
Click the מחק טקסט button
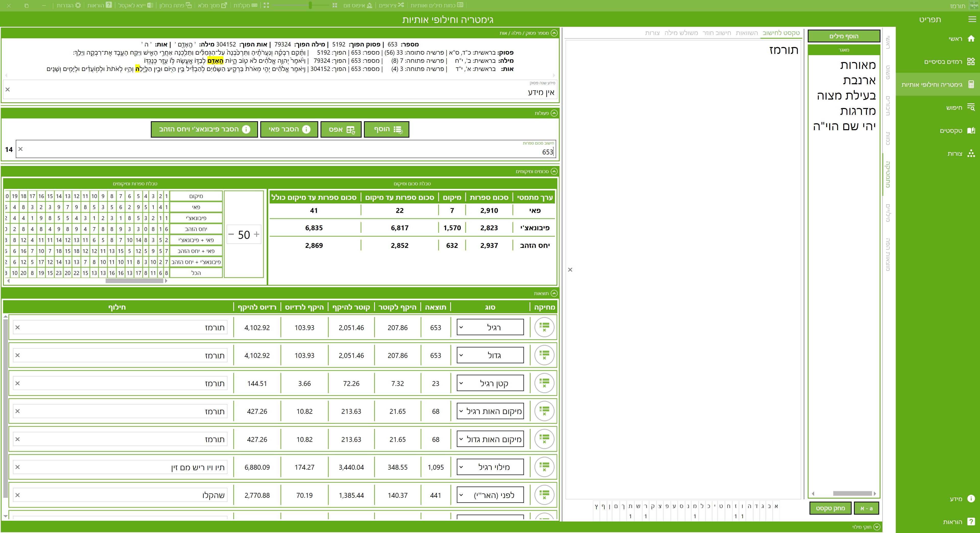[830, 508]
